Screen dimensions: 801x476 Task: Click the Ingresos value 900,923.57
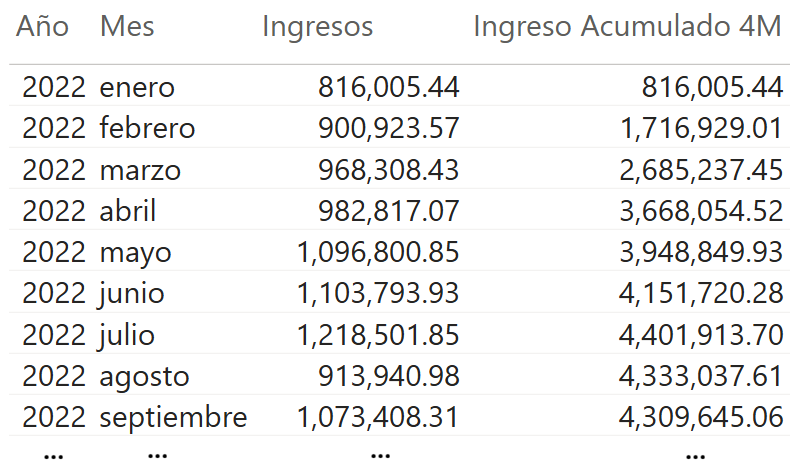click(x=388, y=129)
